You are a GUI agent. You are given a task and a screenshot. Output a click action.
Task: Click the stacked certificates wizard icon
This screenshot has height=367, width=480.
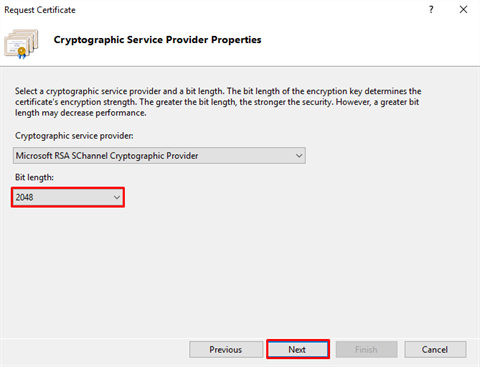coord(21,44)
